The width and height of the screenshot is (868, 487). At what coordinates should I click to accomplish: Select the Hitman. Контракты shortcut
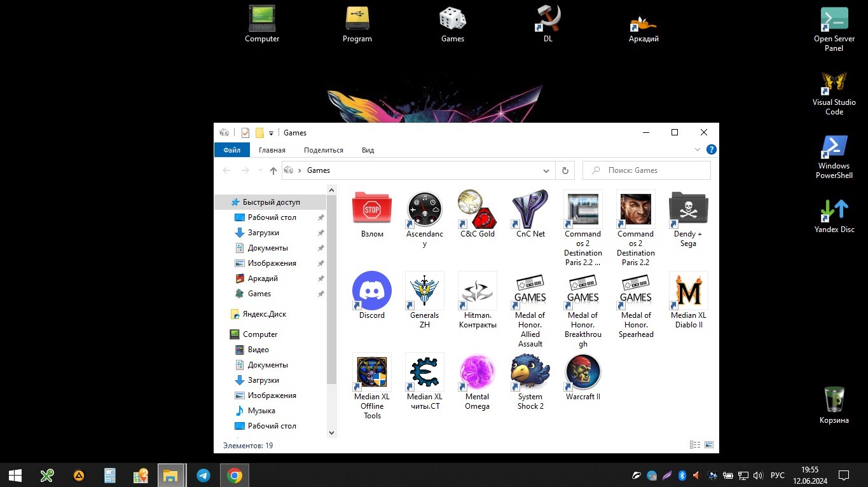coord(478,300)
